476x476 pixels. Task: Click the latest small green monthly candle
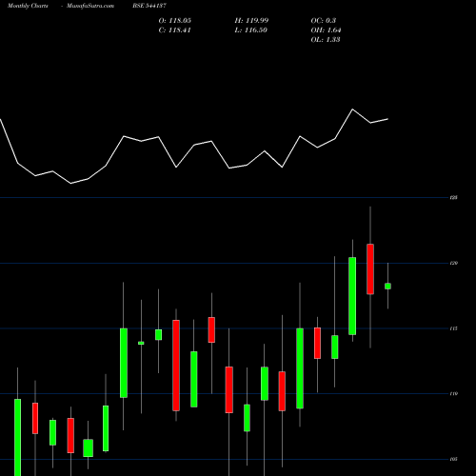387,287
